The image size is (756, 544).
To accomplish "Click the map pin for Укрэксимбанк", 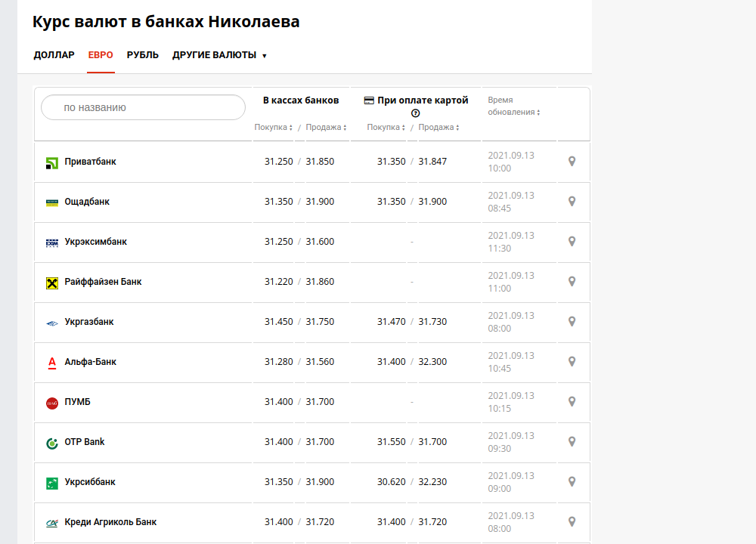I will [x=572, y=242].
